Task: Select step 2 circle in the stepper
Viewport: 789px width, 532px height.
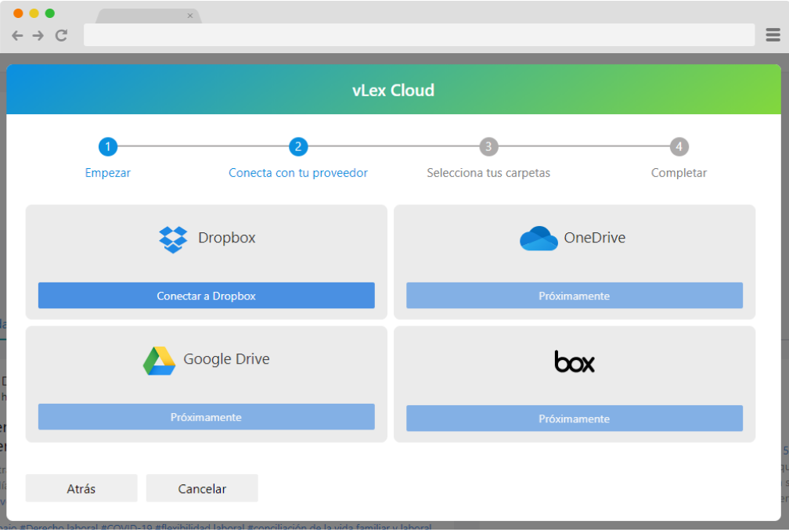Action: coord(298,147)
